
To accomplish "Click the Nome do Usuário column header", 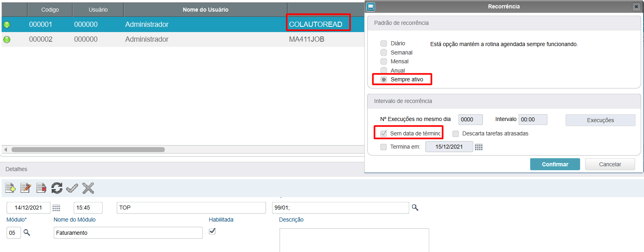I will tap(206, 10).
